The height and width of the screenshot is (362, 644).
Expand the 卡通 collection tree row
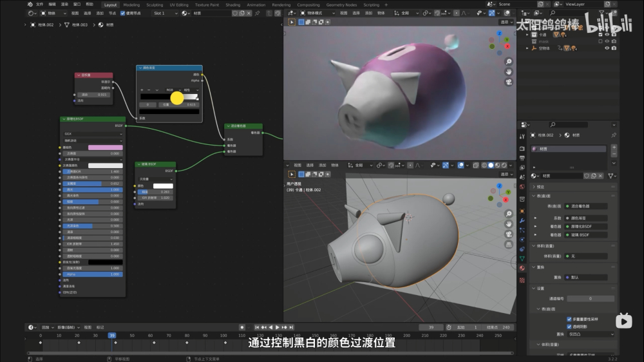pos(528,35)
